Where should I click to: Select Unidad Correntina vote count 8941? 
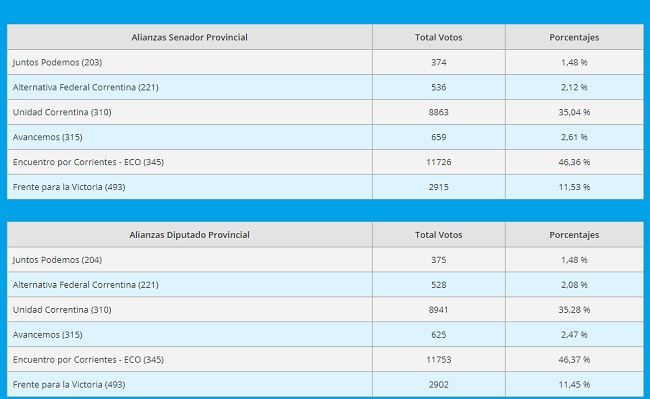click(x=439, y=310)
